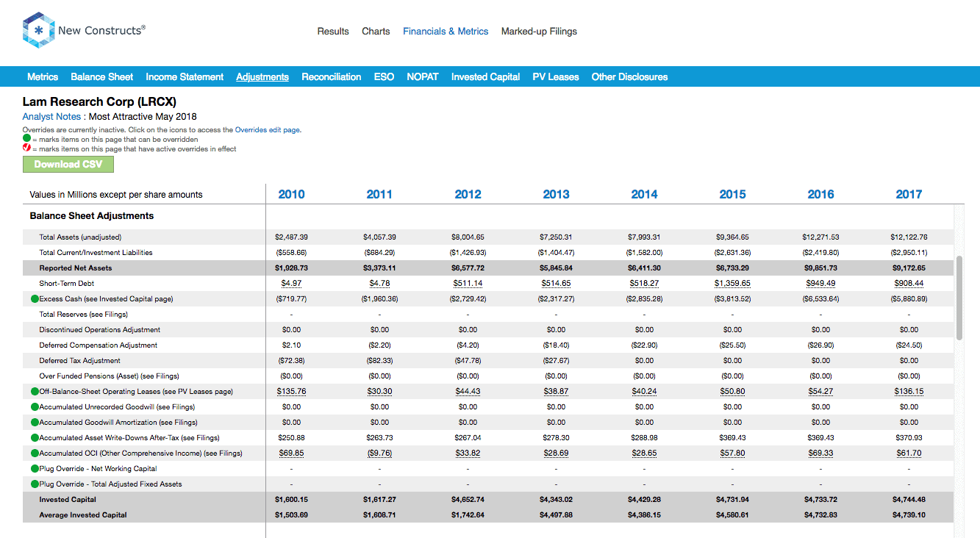The image size is (980, 538).
Task: Click write-downs value $250.88
Action: click(291, 438)
